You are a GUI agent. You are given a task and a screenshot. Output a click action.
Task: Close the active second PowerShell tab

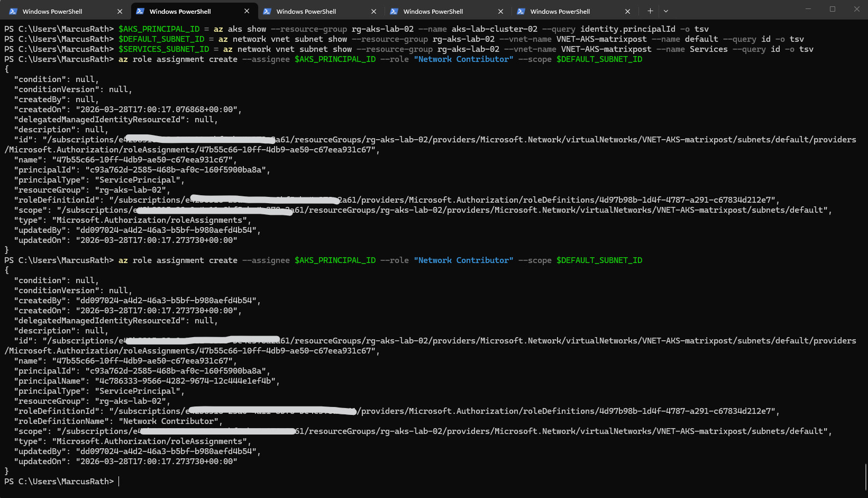point(246,11)
